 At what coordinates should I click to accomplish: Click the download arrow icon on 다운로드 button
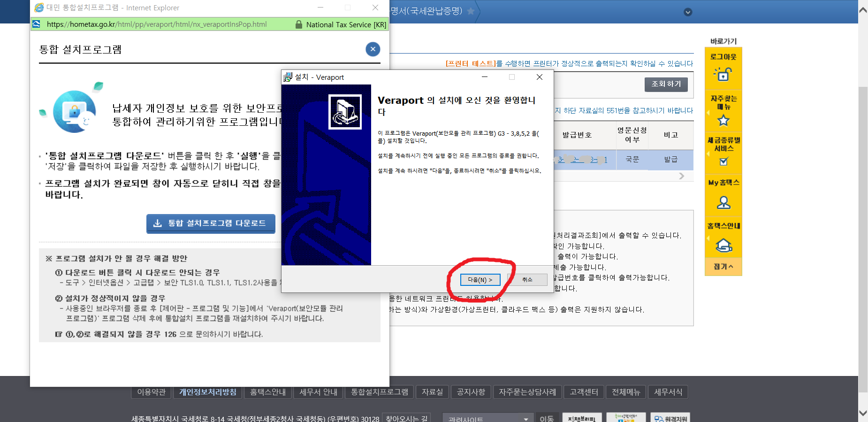[x=158, y=223]
